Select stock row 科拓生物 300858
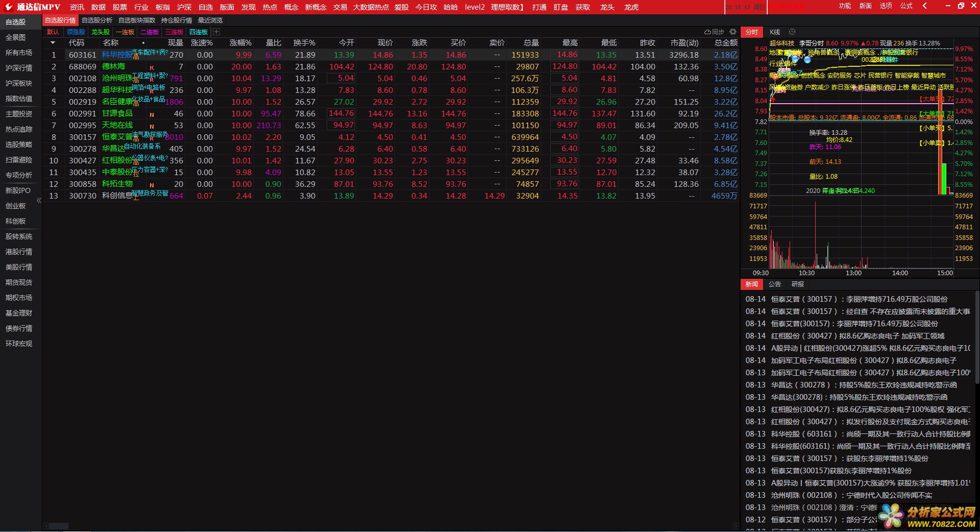Viewport: 980px width, 532px height. [391, 184]
